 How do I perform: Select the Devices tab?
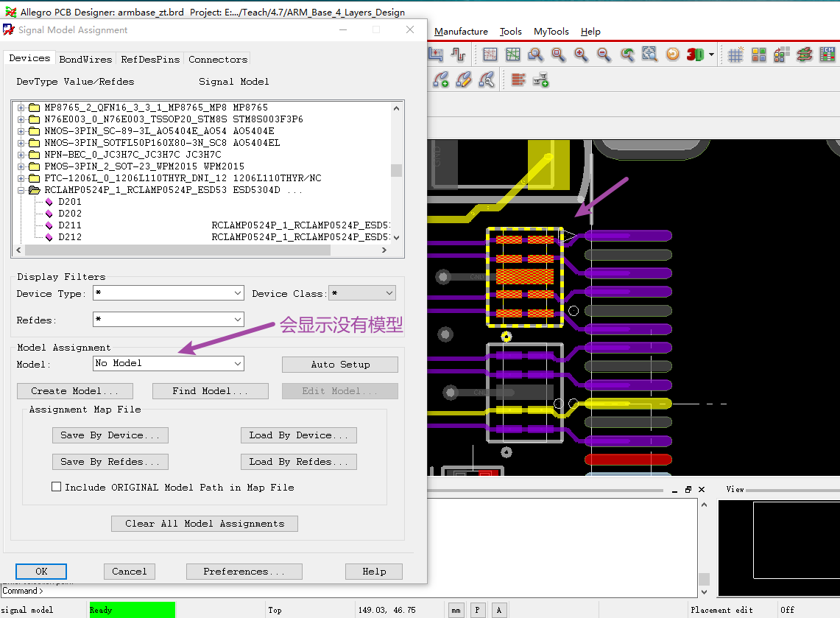[29, 58]
